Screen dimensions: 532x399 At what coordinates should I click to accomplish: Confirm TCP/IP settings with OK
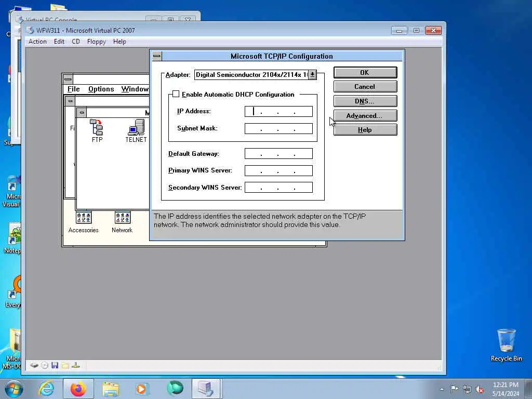coord(365,73)
